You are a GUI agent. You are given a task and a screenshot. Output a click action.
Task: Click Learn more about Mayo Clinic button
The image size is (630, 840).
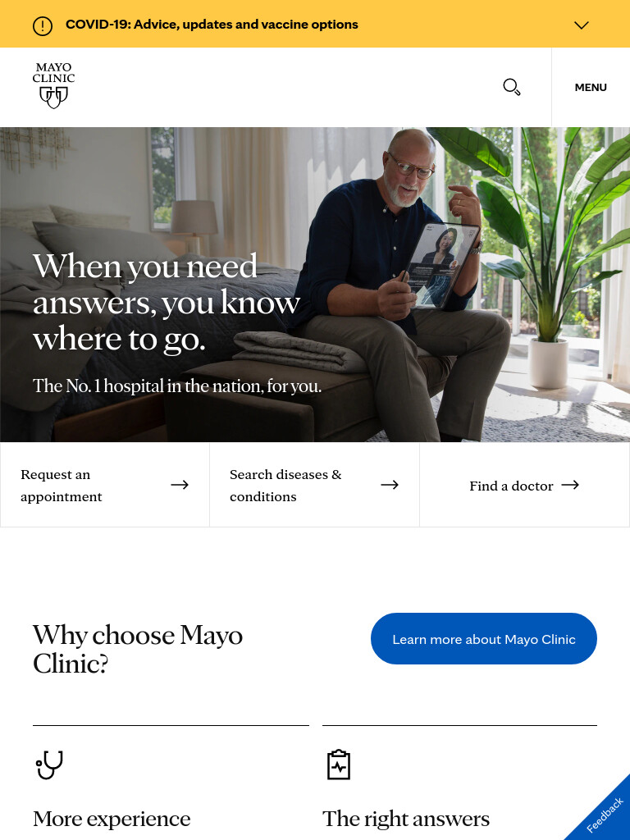484,638
